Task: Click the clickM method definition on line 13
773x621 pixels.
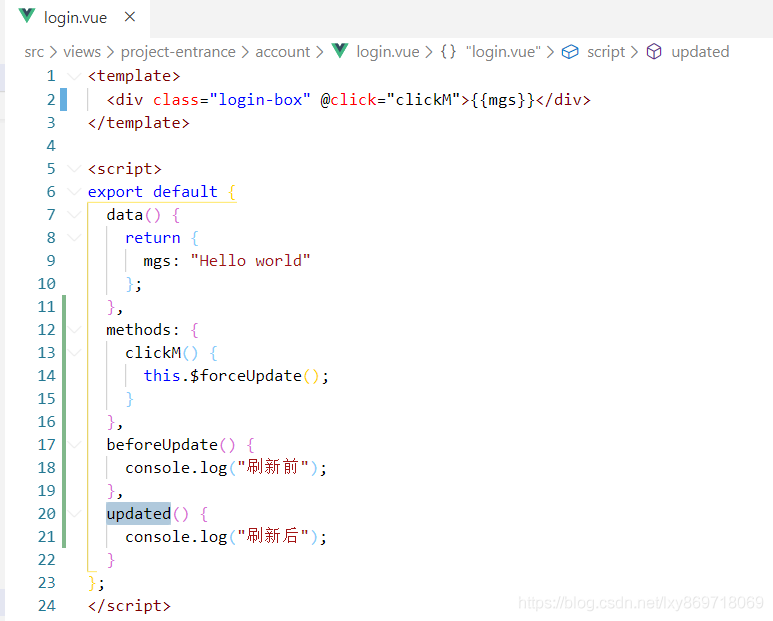Action: click(x=153, y=352)
